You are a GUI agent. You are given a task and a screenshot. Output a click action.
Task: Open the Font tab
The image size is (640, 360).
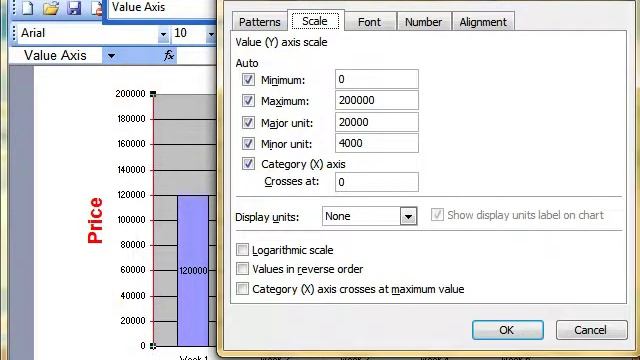pyautogui.click(x=369, y=22)
